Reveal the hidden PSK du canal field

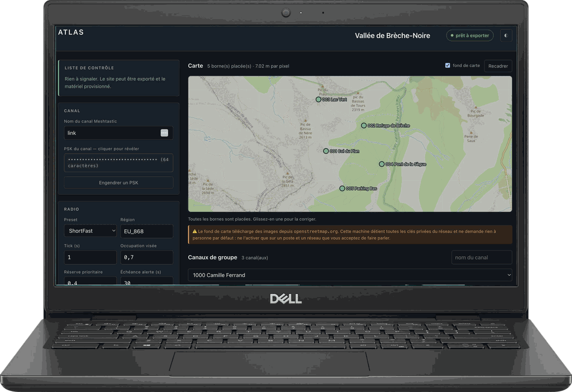(119, 163)
